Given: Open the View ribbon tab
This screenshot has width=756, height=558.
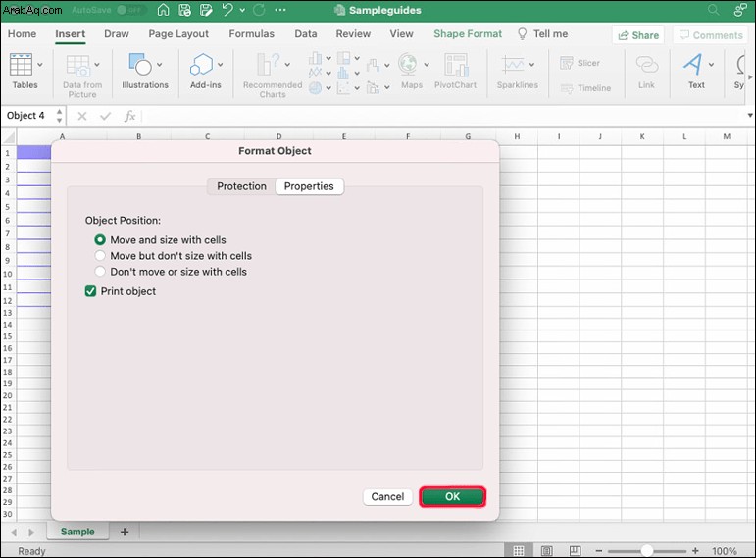Looking at the screenshot, I should click(402, 33).
